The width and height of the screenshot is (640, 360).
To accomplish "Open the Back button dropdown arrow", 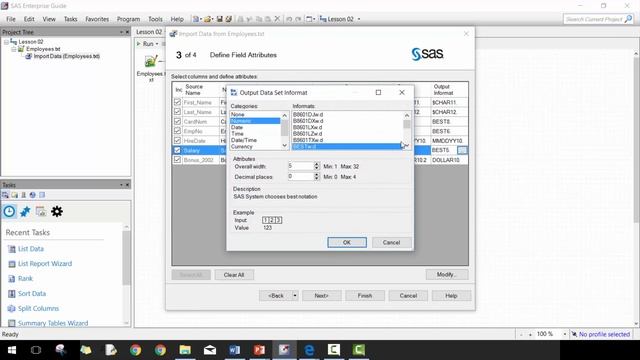I will tap(295, 296).
